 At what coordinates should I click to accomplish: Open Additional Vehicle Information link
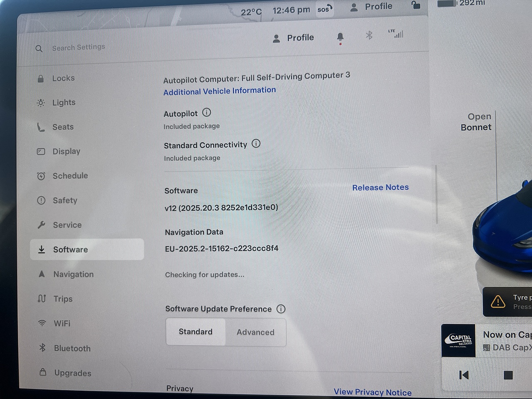(x=219, y=91)
